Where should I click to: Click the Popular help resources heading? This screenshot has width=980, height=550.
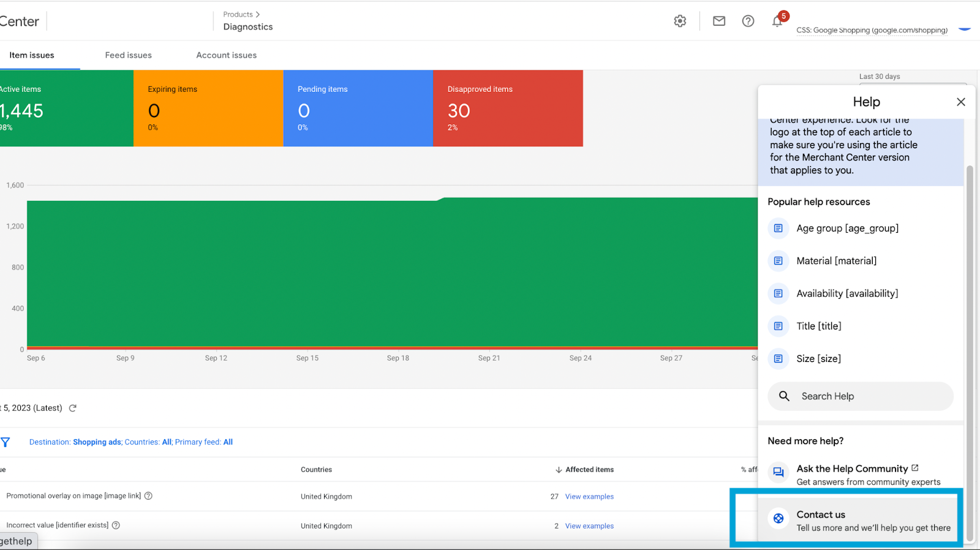[819, 202]
